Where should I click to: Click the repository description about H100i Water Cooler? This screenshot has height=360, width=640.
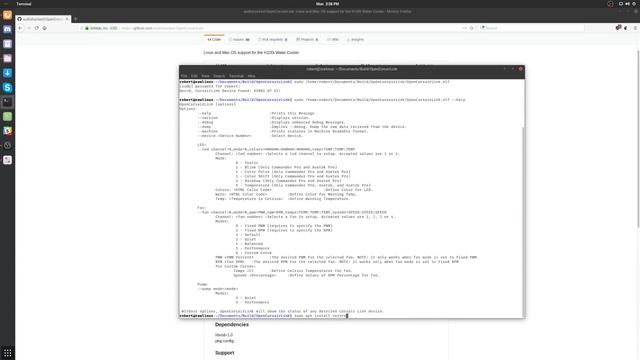[x=251, y=53]
